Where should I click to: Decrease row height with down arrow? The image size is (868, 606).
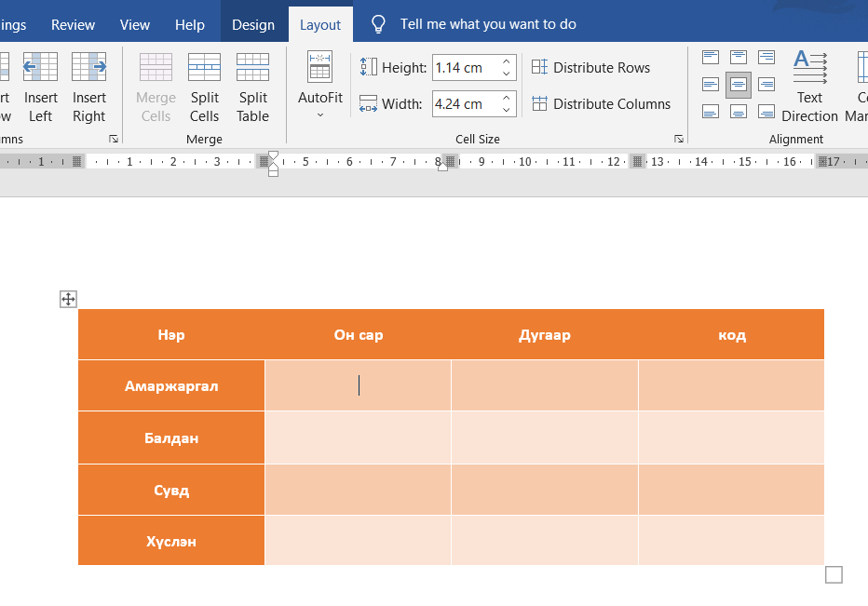click(x=506, y=74)
